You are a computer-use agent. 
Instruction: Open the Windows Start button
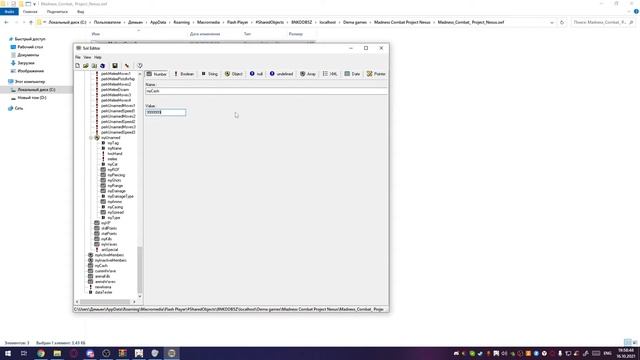click(x=8, y=353)
